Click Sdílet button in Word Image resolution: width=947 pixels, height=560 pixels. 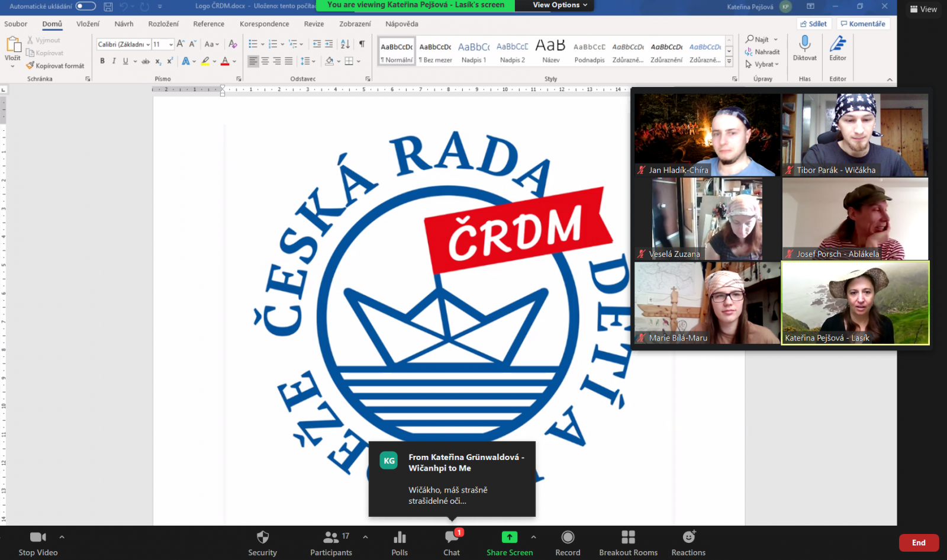click(813, 24)
